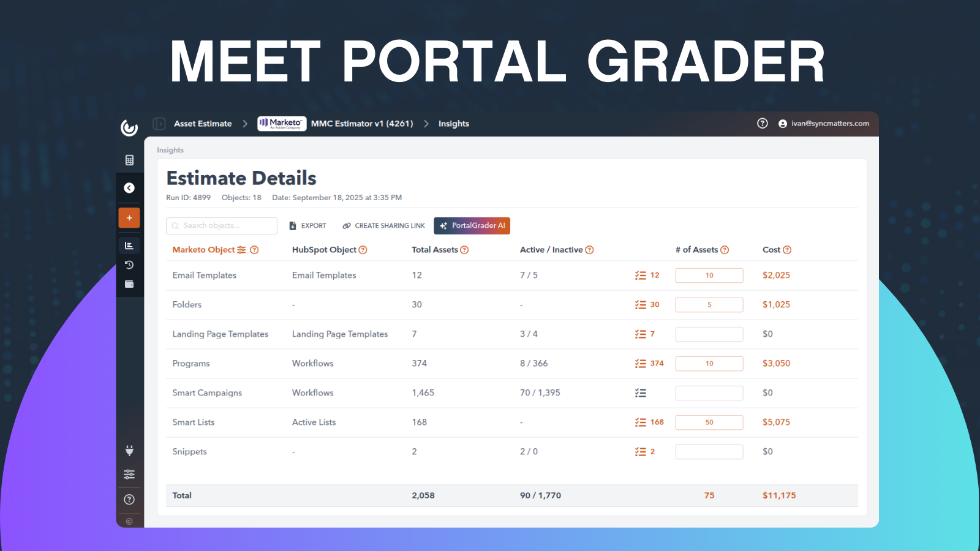Open the plug integrations icon
The image size is (980, 551).
pos(129,451)
